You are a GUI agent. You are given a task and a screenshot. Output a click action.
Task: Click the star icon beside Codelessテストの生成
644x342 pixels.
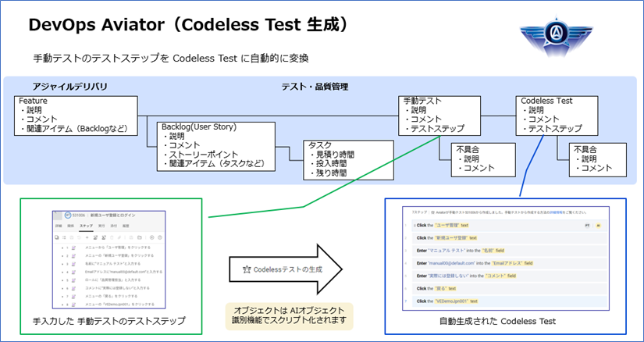click(246, 268)
